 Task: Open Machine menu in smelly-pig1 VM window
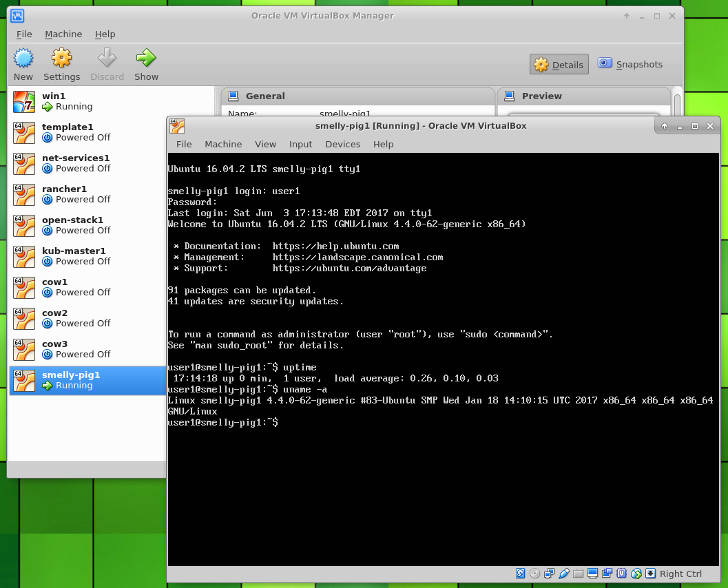[223, 145]
